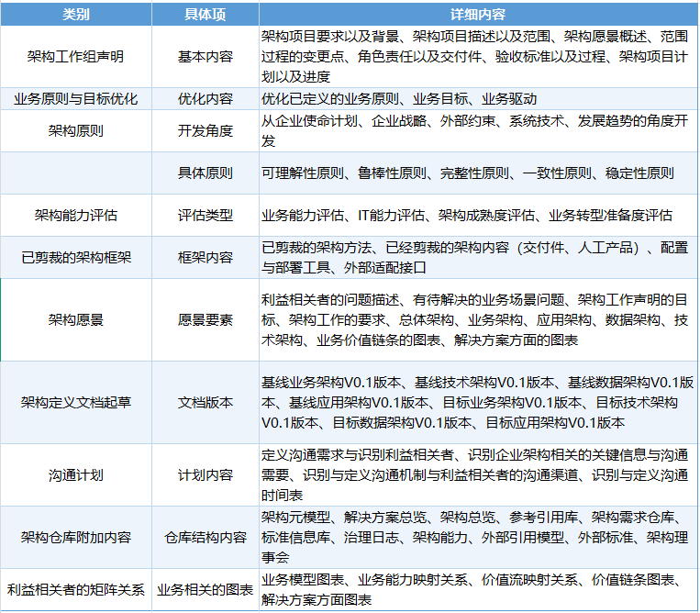Select the 已剪裁的架构框架 cell
The image size is (700, 613).
tap(76, 258)
